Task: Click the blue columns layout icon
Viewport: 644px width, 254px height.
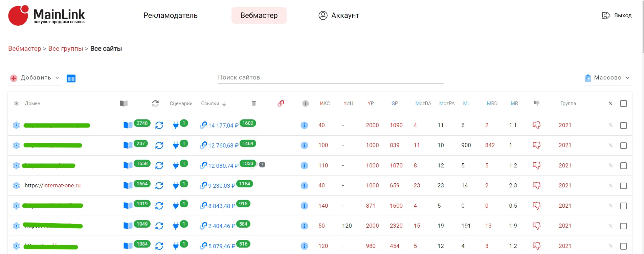Action: click(x=71, y=78)
